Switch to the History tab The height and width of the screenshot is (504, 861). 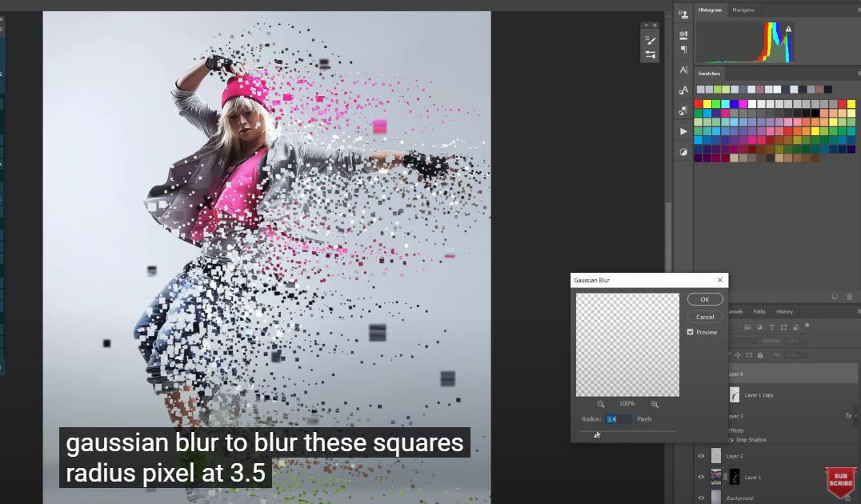[784, 311]
